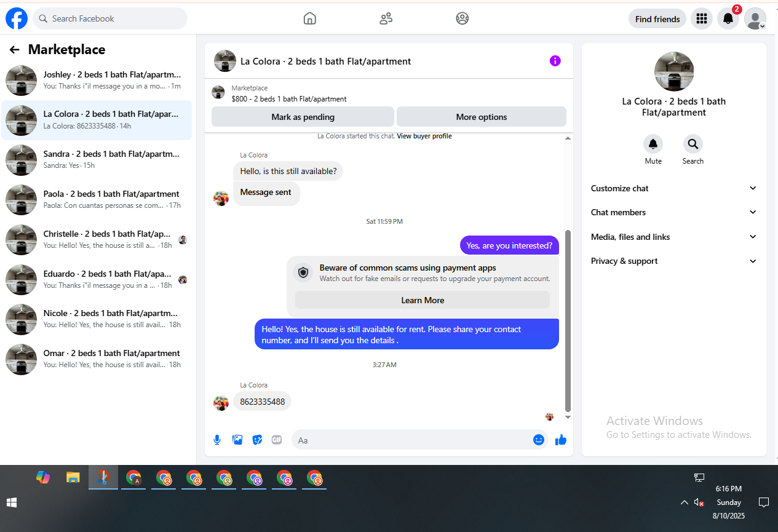Open the Friends icon in top navigation
778x532 pixels.
coord(386,18)
